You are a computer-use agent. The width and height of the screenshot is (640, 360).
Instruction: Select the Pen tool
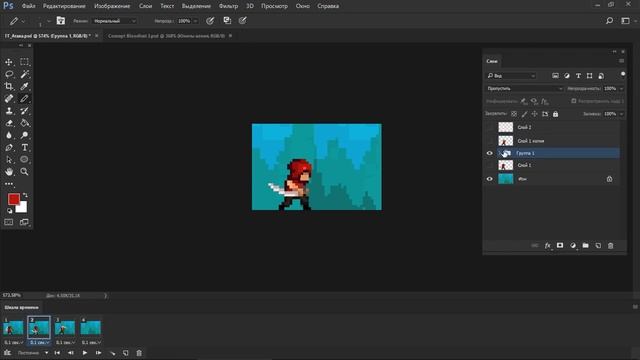[x=9, y=148]
